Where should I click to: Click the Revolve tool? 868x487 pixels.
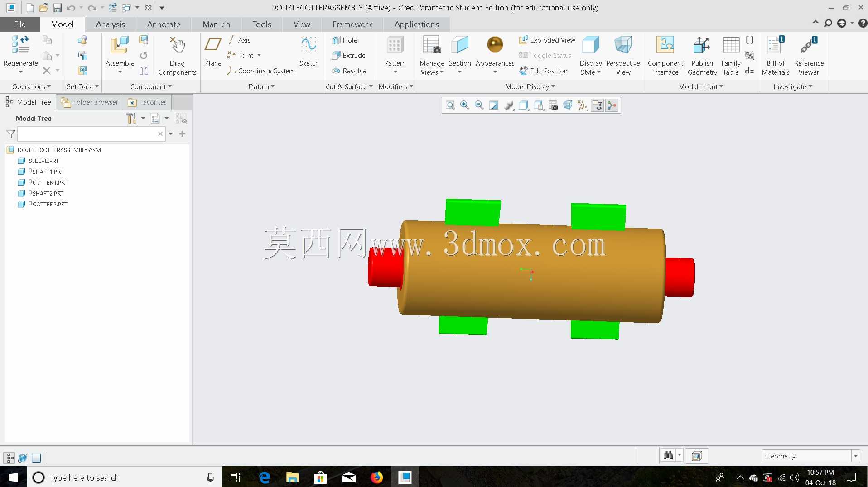[x=349, y=71]
